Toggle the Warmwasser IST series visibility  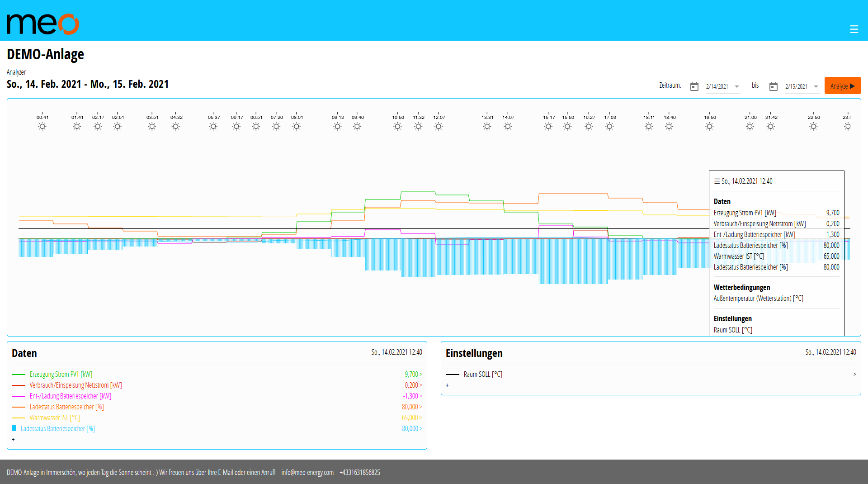pyautogui.click(x=54, y=418)
